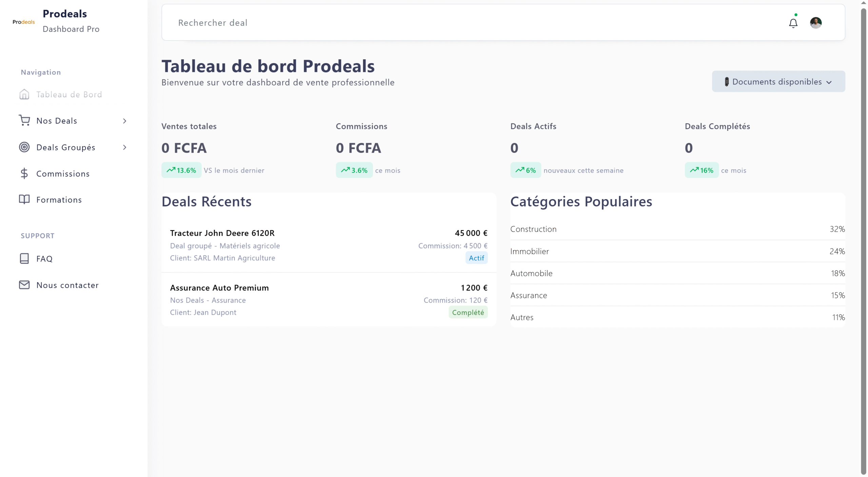Click the book icon next to Formations
Viewport: 868px width, 477px height.
(x=24, y=199)
